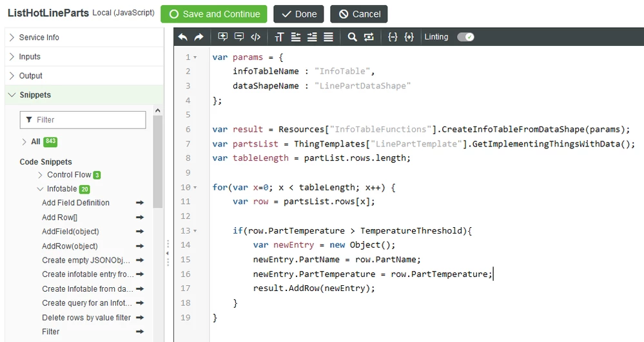Click the outdent lines icon
The image size is (644, 342).
pos(296,37)
